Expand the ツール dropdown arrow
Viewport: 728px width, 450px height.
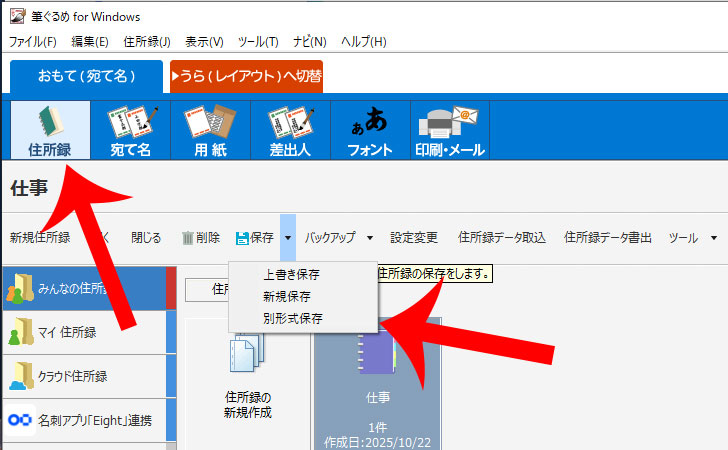coord(714,238)
